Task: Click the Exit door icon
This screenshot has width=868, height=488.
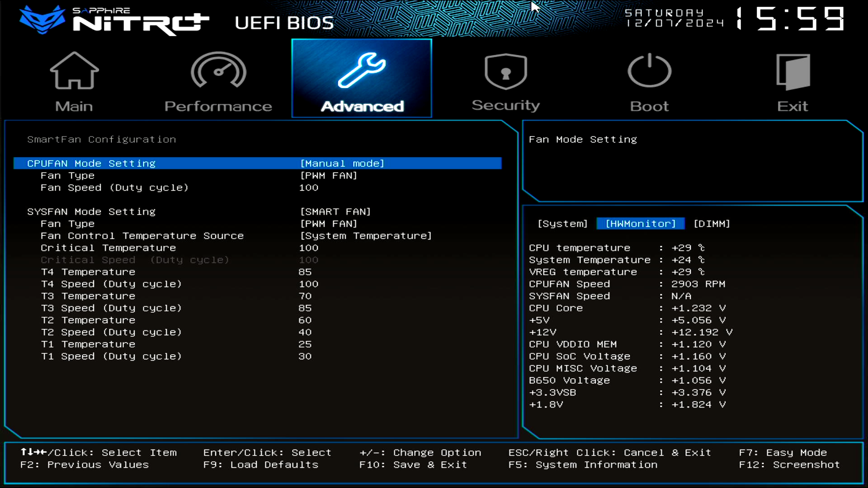Action: coord(793,71)
